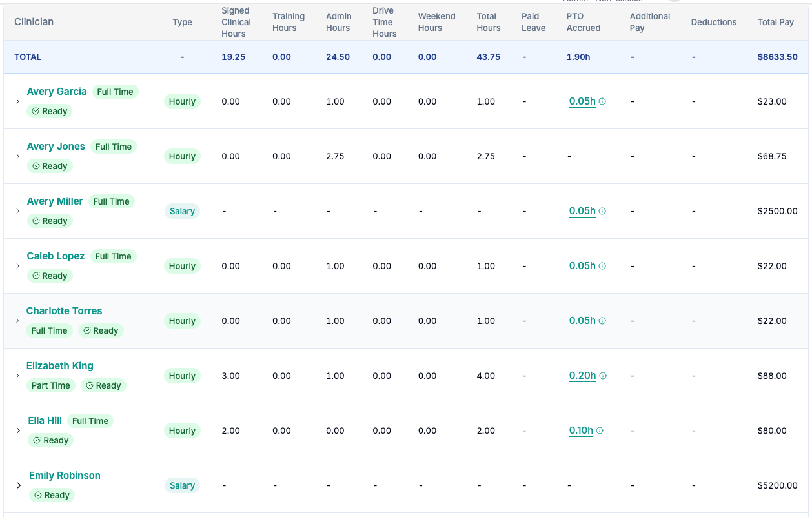Click the Clinician column header

point(34,22)
